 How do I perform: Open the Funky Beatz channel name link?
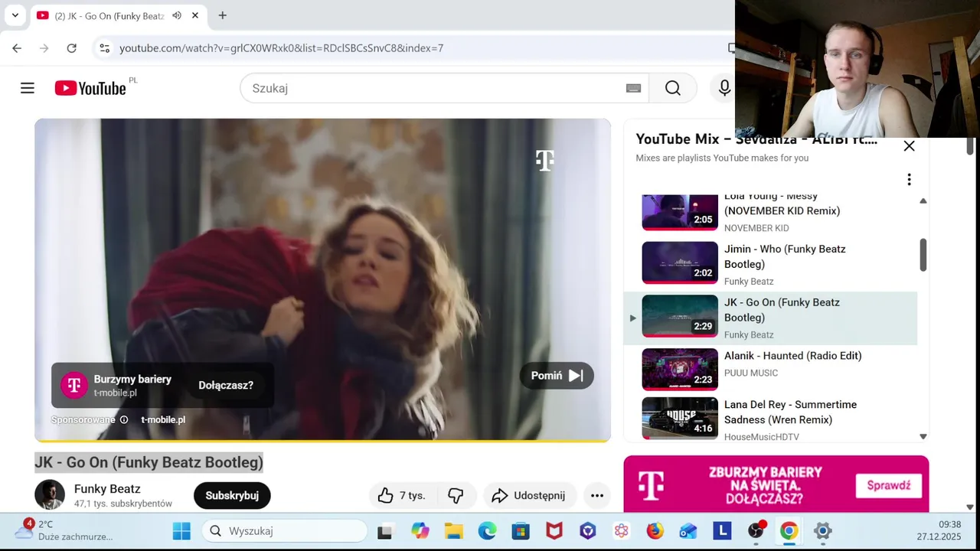click(x=107, y=488)
